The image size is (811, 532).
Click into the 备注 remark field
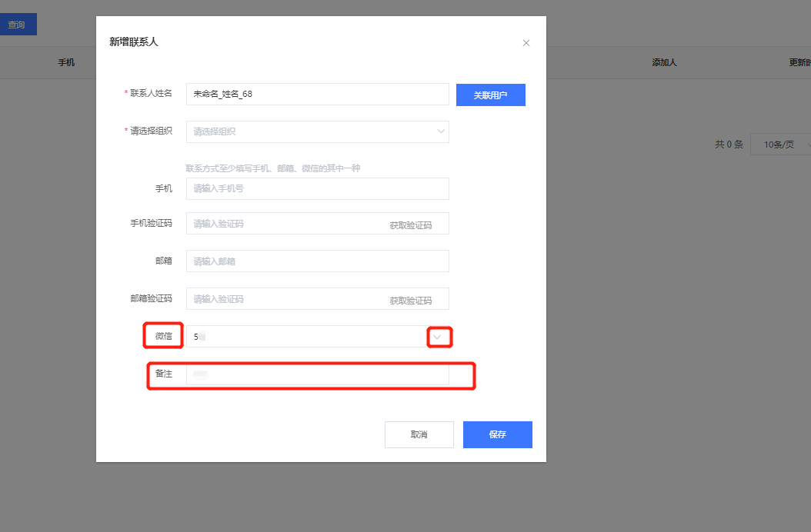pos(317,374)
